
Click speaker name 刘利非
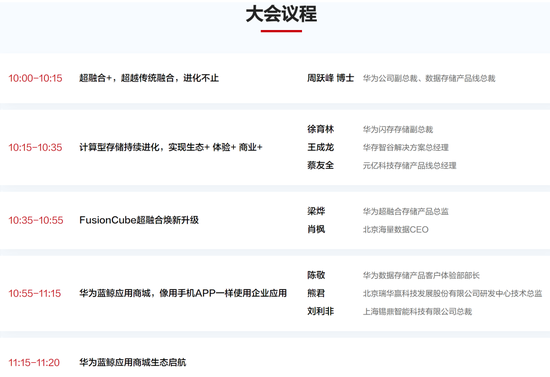(x=321, y=311)
